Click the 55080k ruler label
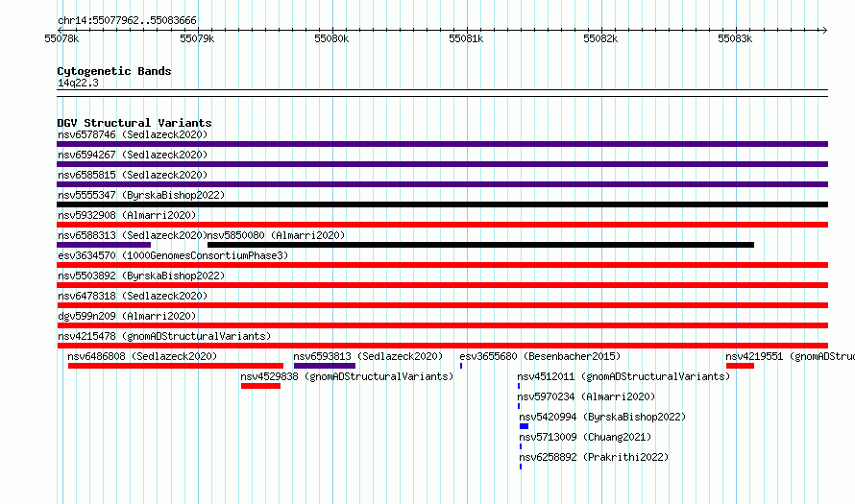This screenshot has height=504, width=855. click(x=331, y=38)
